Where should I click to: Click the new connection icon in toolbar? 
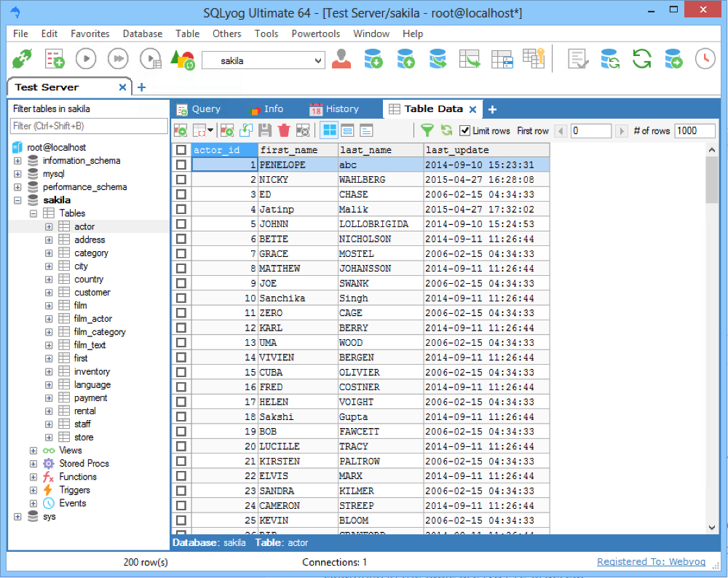(23, 59)
